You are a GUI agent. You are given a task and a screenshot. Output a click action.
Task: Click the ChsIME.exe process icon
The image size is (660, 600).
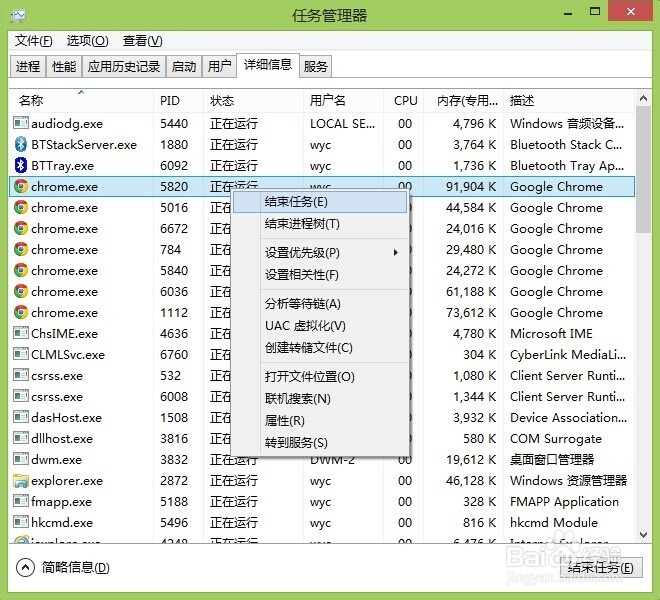pos(21,333)
